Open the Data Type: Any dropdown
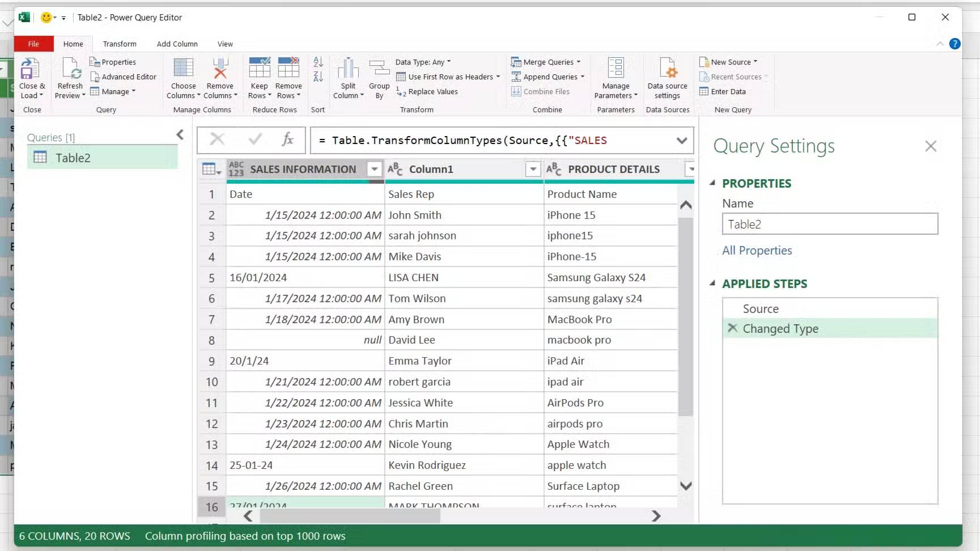 tap(423, 62)
